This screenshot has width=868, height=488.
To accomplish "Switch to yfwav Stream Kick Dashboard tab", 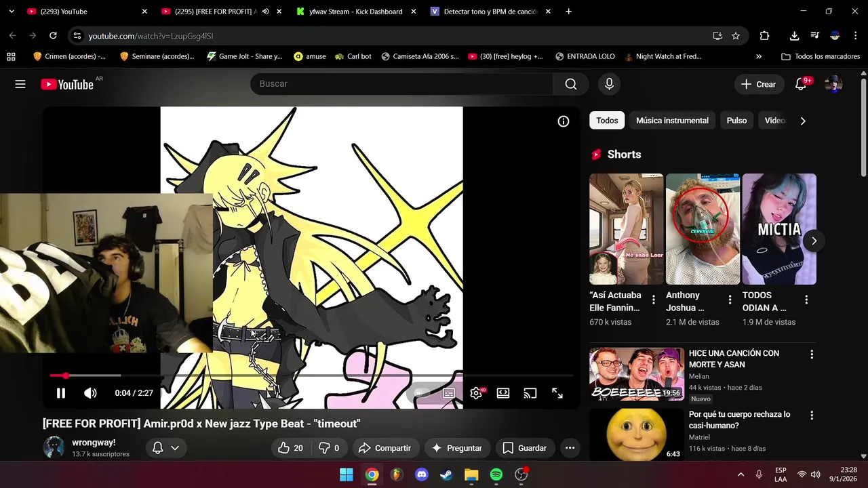I will (355, 12).
